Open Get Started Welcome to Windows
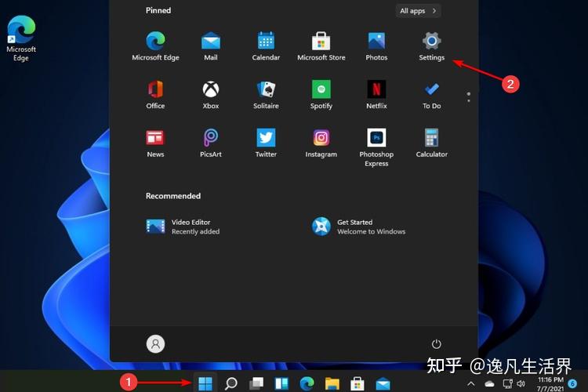 coord(358,227)
